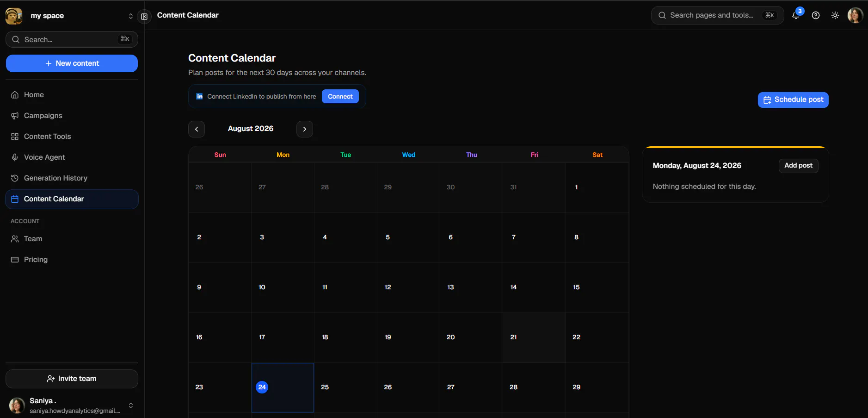This screenshot has width=868, height=418.
Task: Click the Team people icon
Action: pyautogui.click(x=15, y=239)
